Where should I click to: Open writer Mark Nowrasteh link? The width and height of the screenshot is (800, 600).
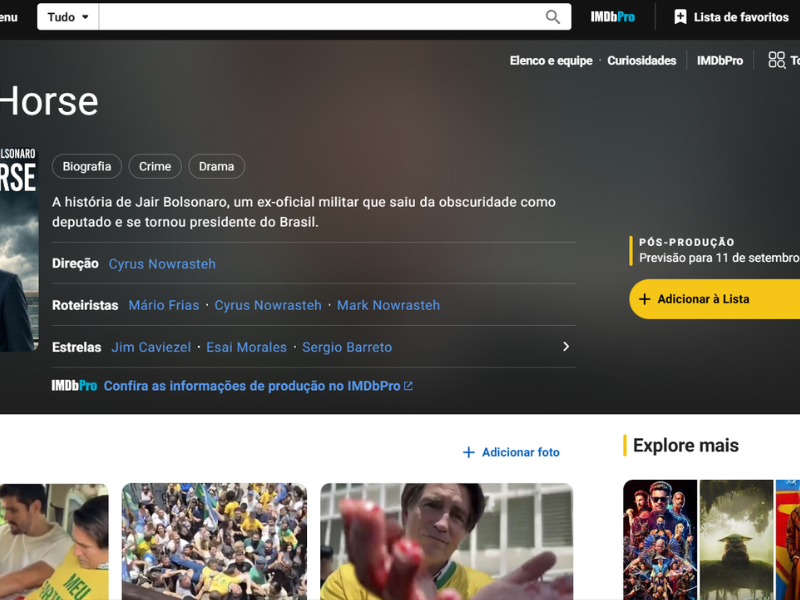point(388,305)
